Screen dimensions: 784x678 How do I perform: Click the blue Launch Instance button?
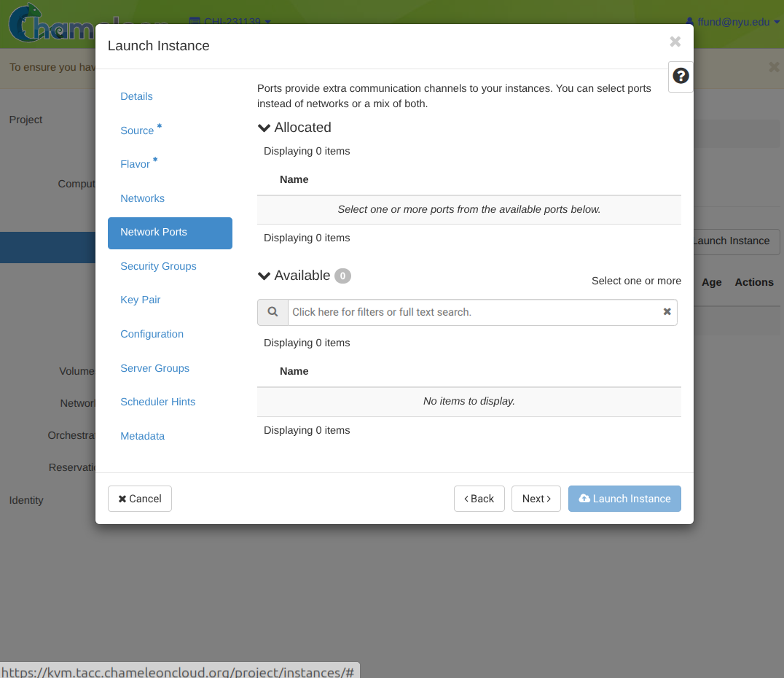click(624, 499)
